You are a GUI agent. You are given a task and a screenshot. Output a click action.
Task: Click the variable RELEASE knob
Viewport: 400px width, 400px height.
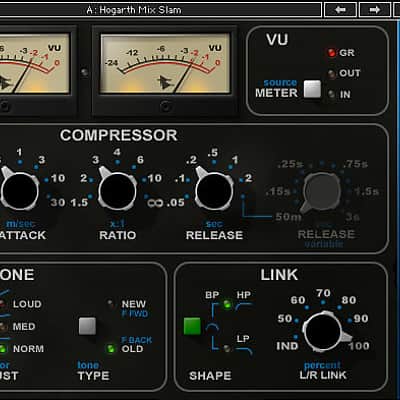coord(322,192)
